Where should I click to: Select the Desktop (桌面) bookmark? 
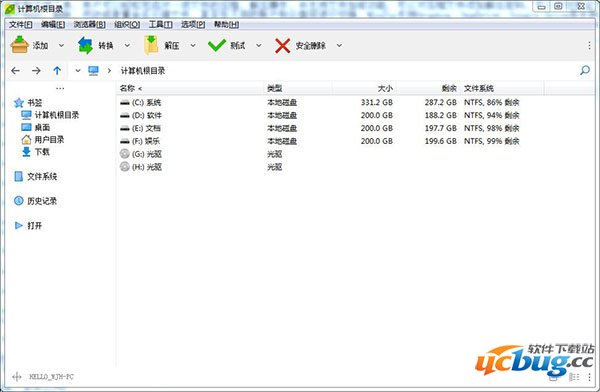(x=36, y=127)
